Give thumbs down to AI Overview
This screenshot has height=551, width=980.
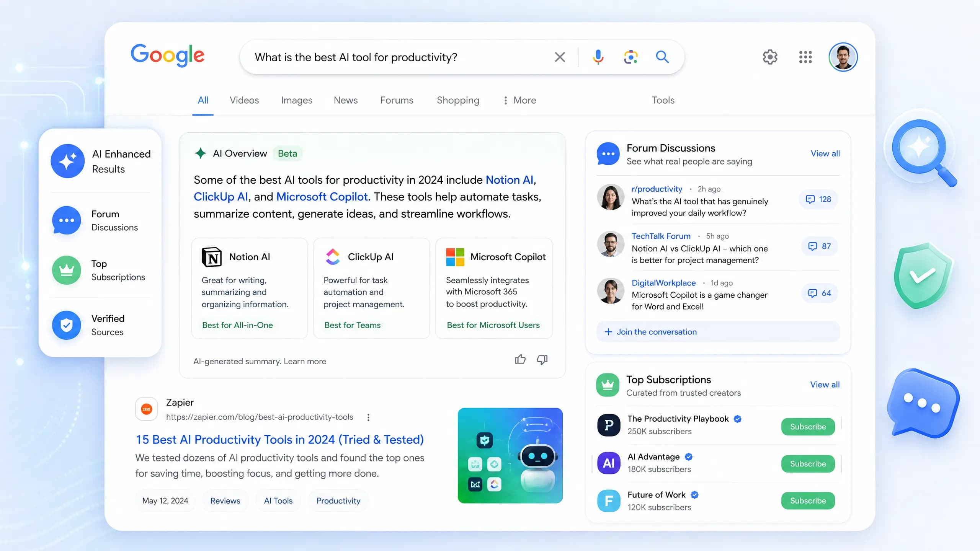click(x=542, y=359)
